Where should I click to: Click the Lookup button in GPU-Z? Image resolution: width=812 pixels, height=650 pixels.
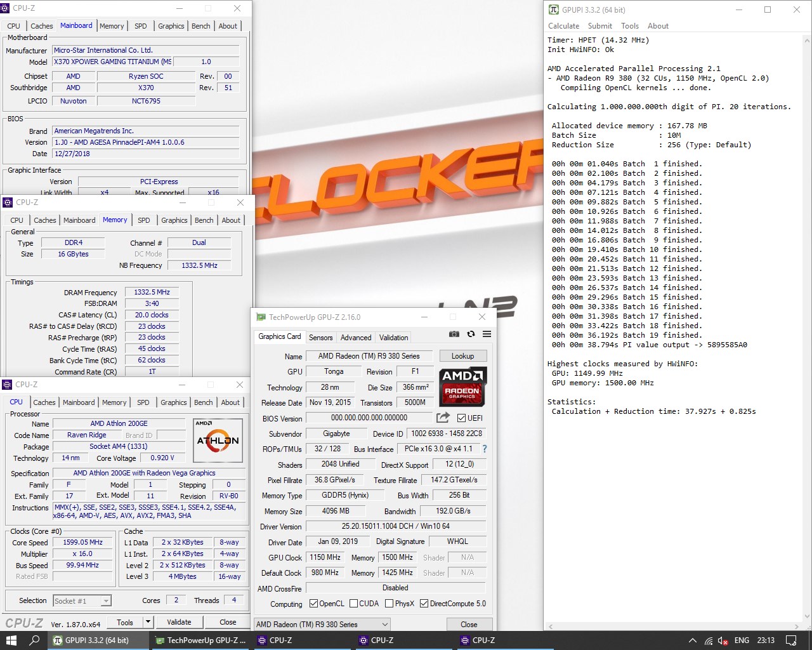coord(462,356)
